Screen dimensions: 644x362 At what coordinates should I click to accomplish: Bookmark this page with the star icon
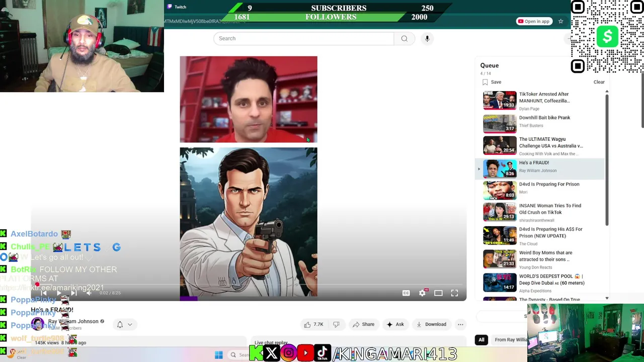(x=560, y=21)
